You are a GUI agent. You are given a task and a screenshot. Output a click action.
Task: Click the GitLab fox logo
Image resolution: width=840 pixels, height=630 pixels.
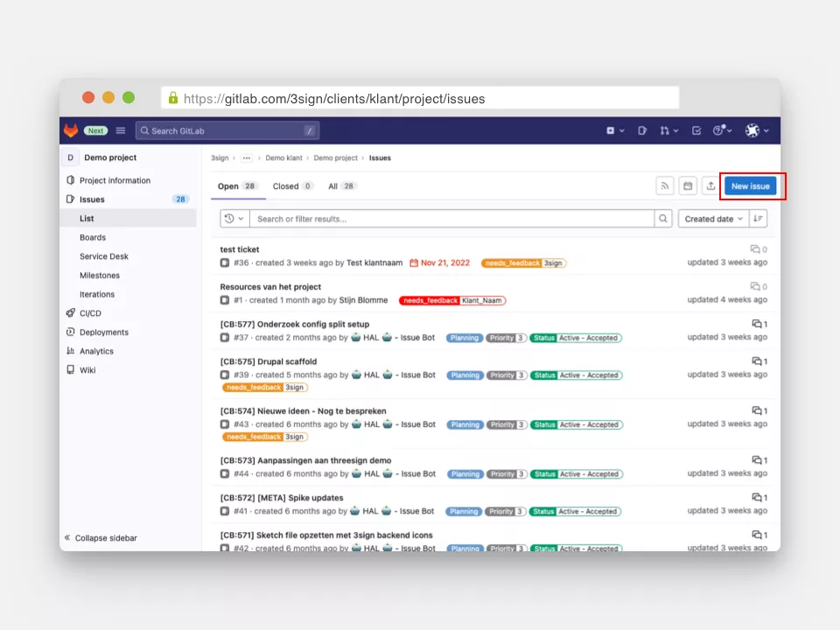click(71, 130)
